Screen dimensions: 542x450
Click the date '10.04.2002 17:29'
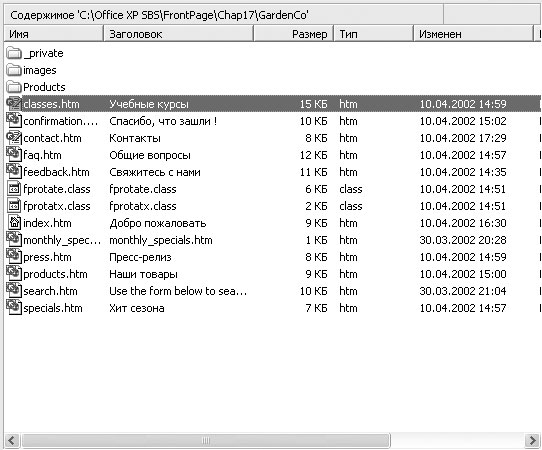[x=463, y=138]
